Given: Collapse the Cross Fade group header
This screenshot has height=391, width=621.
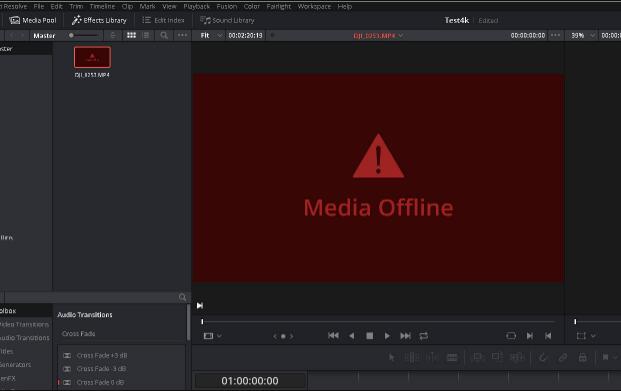Looking at the screenshot, I should [78, 334].
